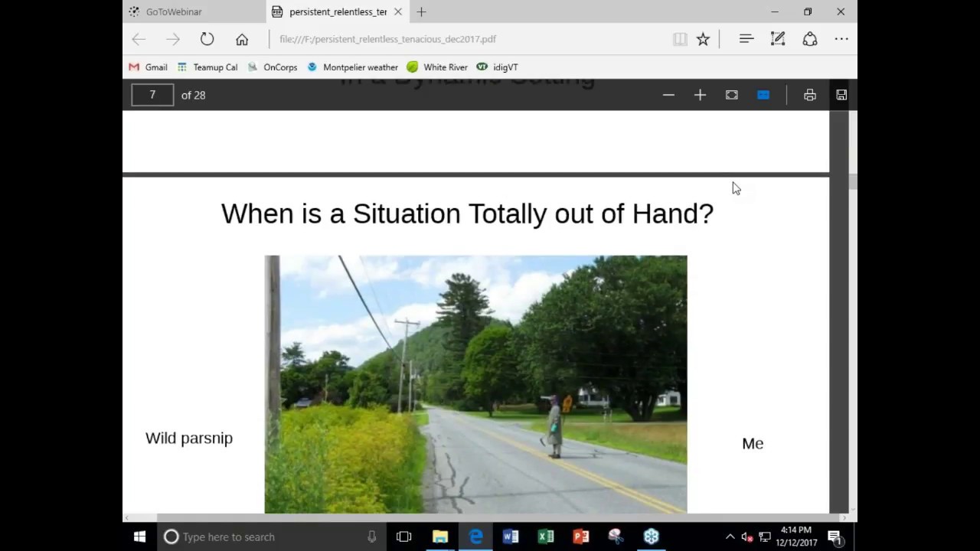Go to the home page
Viewport: 980px width, 551px height.
tap(242, 39)
